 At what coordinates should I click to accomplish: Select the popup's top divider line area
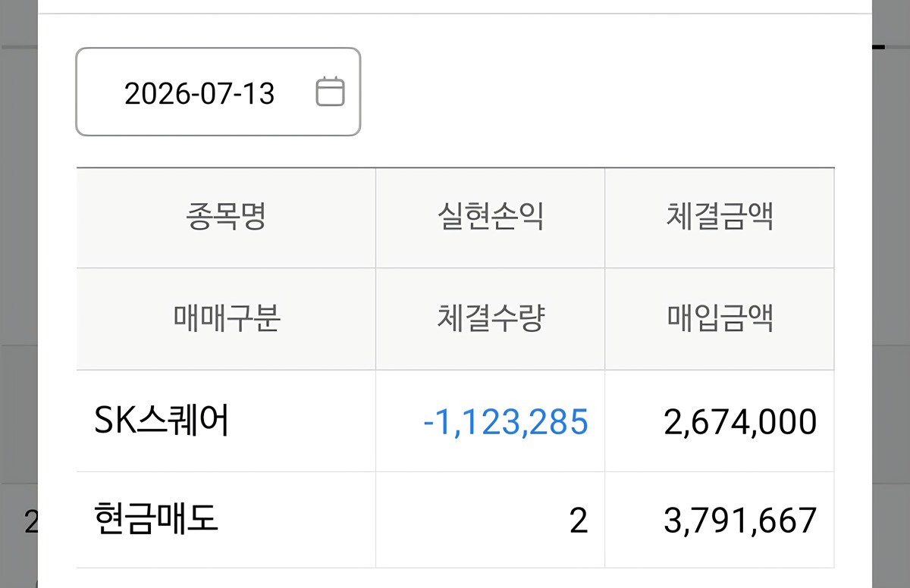pyautogui.click(x=455, y=14)
